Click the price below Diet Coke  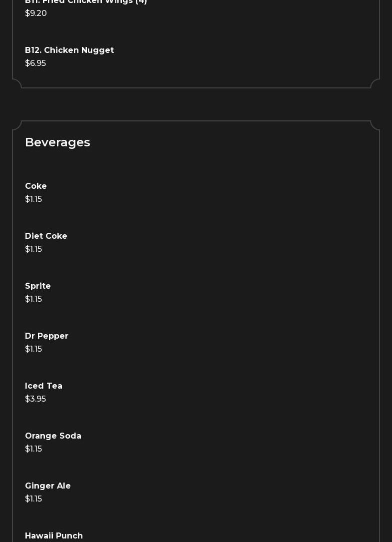coord(33,249)
